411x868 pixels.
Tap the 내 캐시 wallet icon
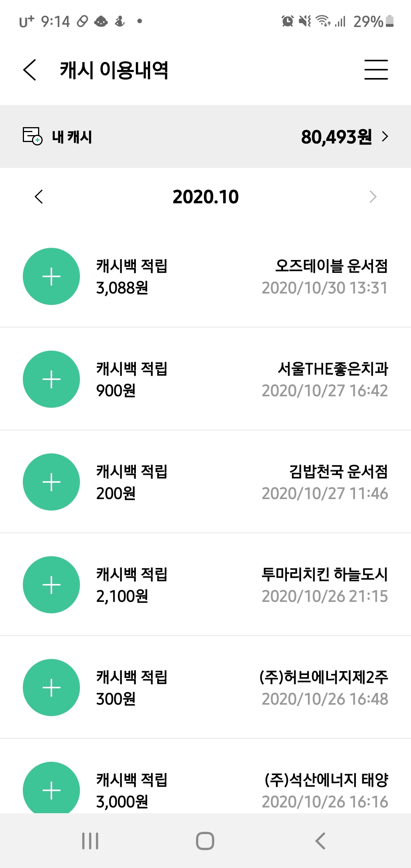click(x=32, y=136)
